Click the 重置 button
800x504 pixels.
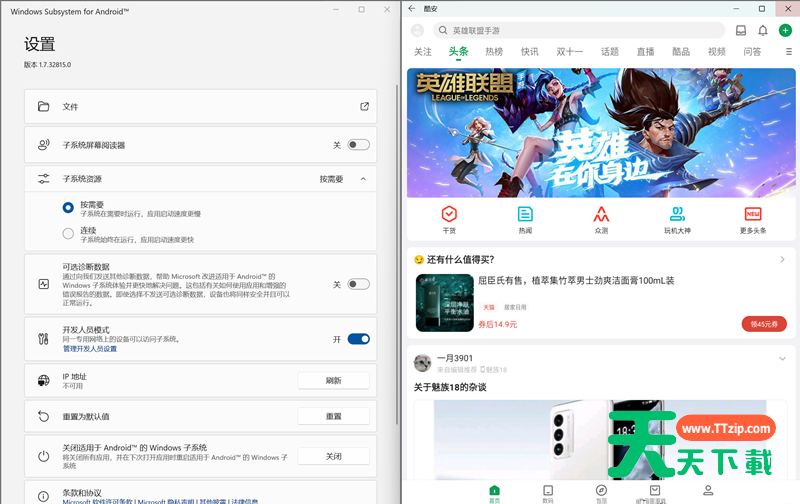tap(334, 416)
